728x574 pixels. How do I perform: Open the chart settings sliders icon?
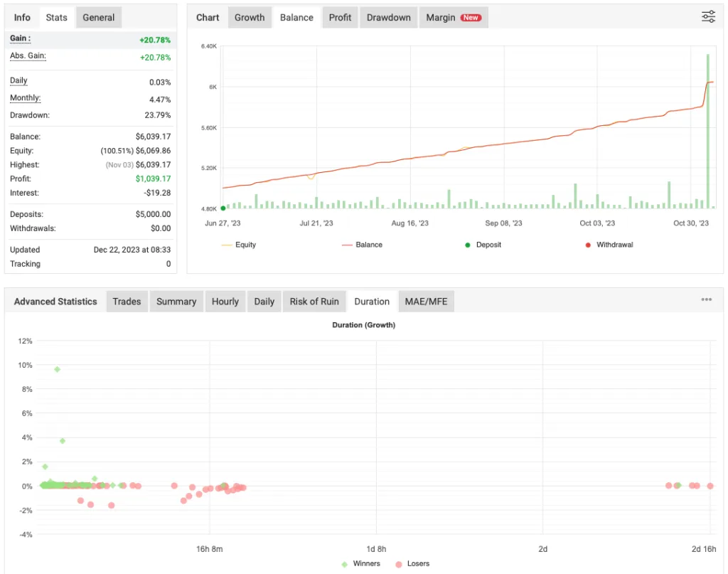(708, 16)
